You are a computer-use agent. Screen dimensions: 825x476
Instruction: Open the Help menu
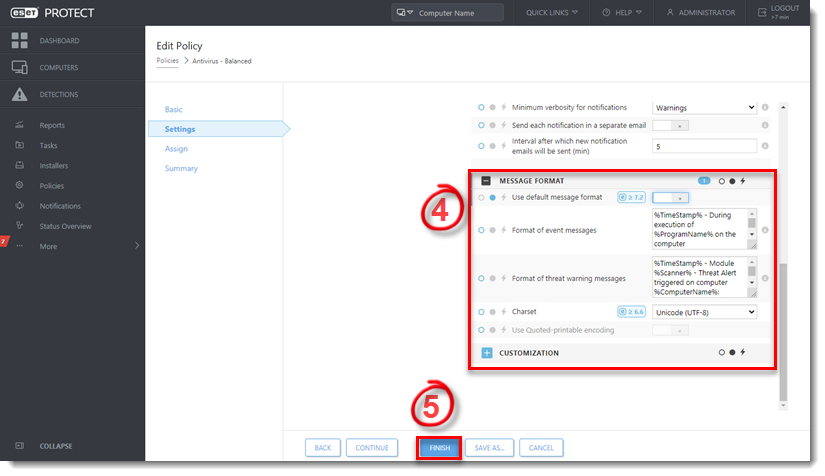pyautogui.click(x=622, y=13)
